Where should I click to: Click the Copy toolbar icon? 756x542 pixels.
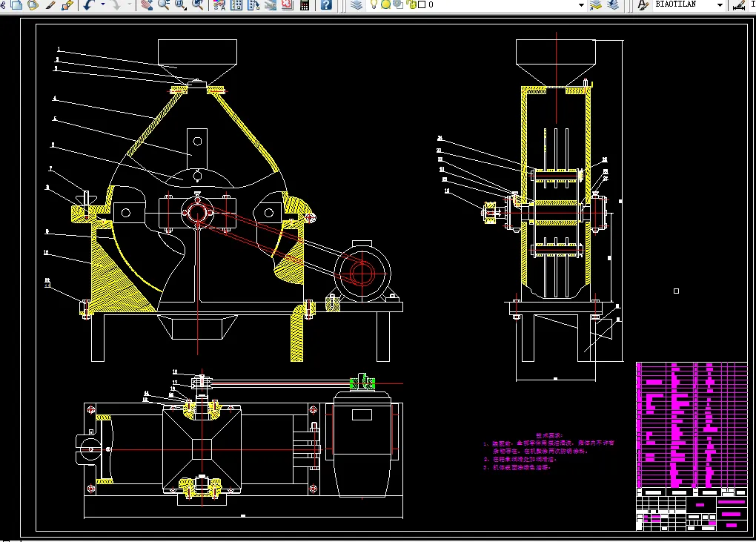click(x=17, y=5)
